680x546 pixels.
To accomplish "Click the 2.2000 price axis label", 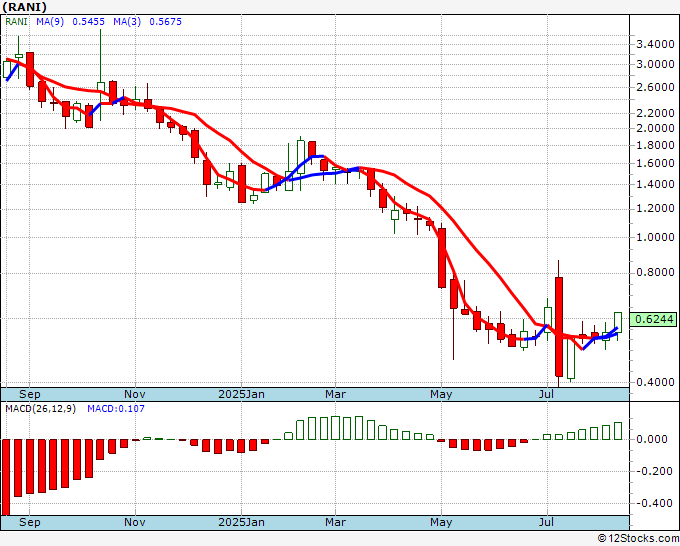I will [x=655, y=113].
